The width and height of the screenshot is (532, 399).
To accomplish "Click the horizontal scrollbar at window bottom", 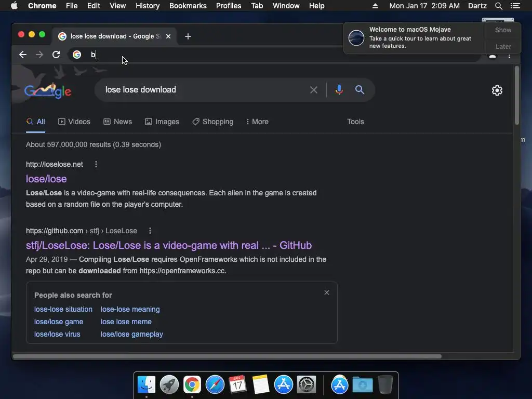I will (228, 356).
